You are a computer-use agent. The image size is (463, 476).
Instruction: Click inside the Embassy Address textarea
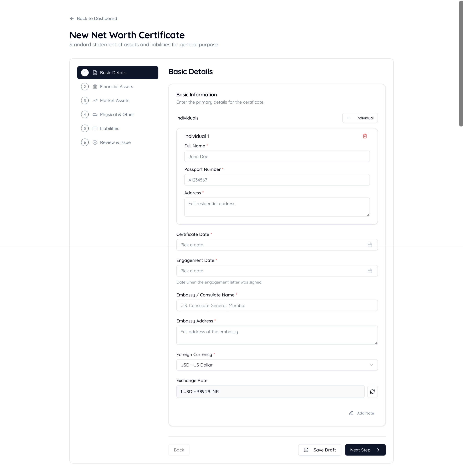point(277,335)
